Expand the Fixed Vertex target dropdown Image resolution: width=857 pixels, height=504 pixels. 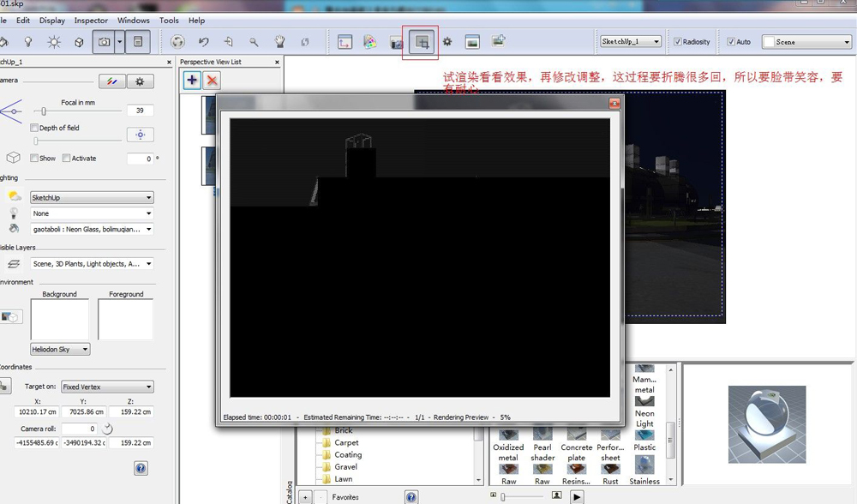[106, 387]
